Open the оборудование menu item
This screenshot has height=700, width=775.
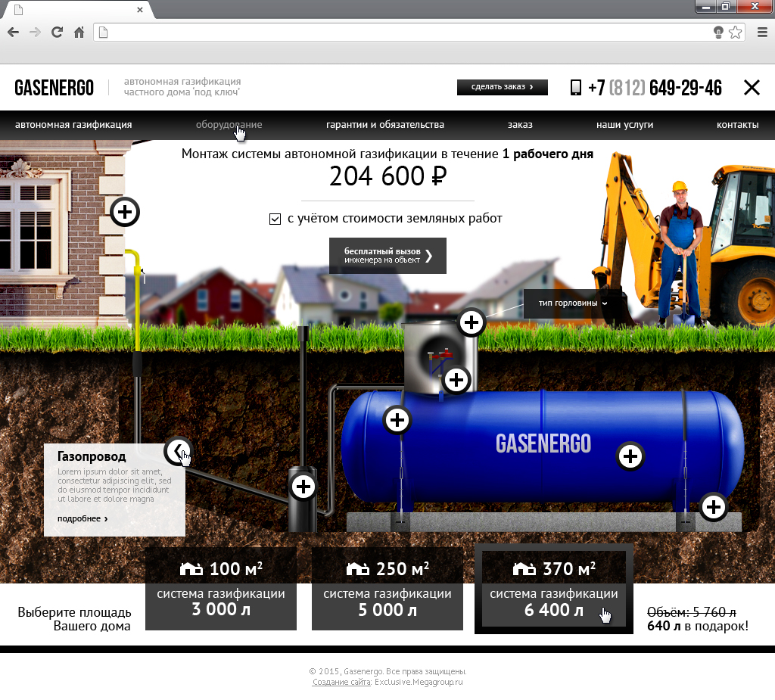coord(229,125)
